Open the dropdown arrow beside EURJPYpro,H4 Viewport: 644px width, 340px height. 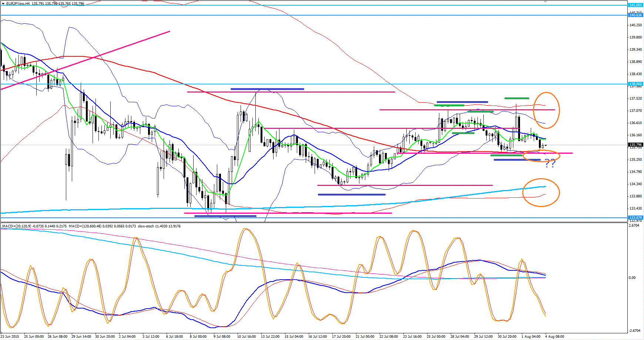click(x=3, y=4)
